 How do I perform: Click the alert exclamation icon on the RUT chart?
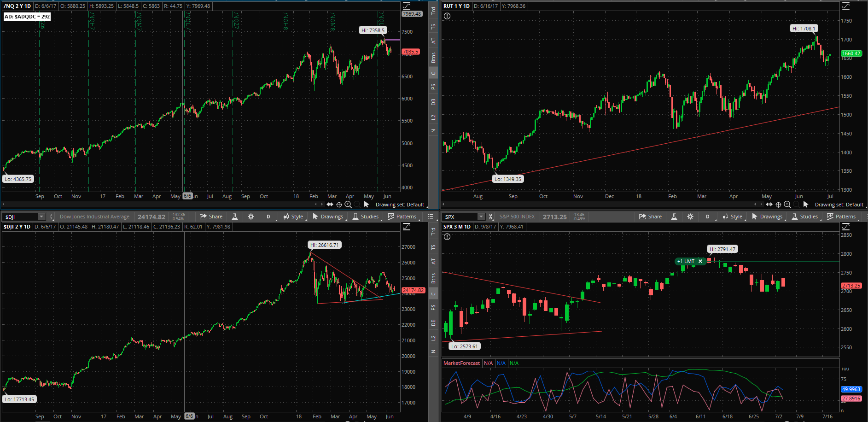click(447, 16)
